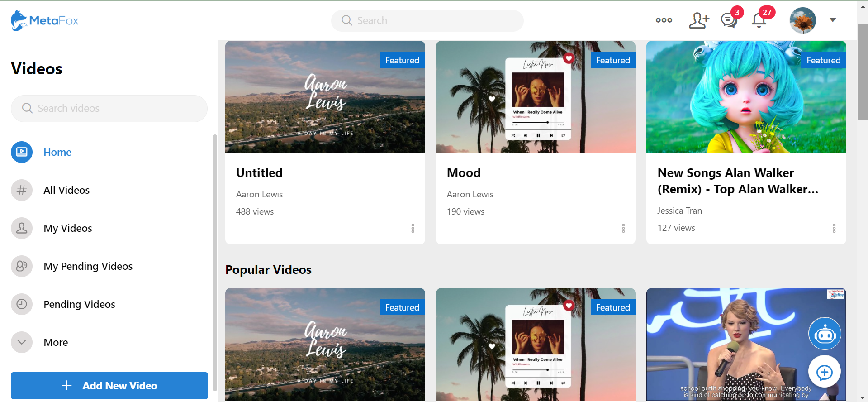868x402 pixels.
Task: Open Aaron Lewis author link under Untitled
Action: pos(259,194)
